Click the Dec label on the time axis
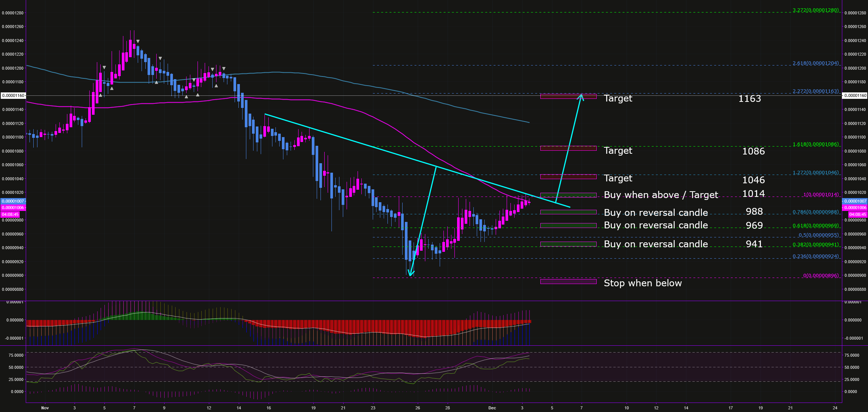The width and height of the screenshot is (868, 412). coord(492,408)
